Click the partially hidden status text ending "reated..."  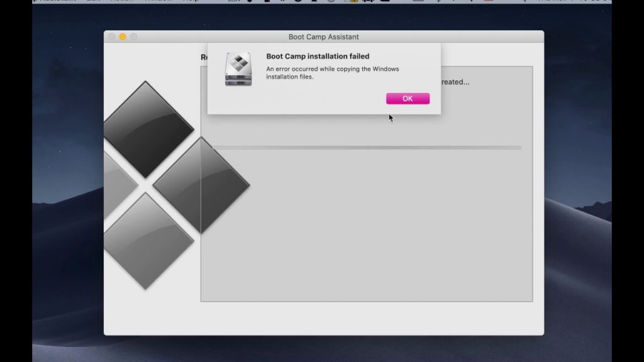455,82
